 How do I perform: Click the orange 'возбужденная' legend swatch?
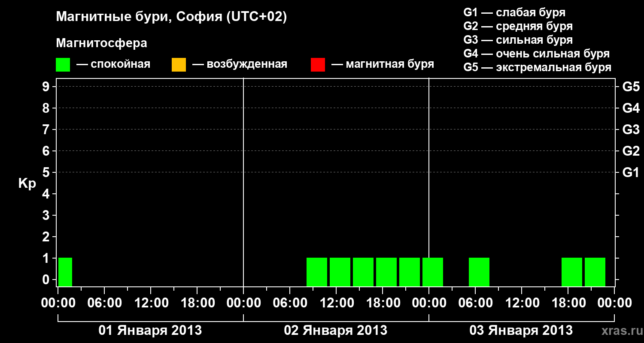pos(179,65)
